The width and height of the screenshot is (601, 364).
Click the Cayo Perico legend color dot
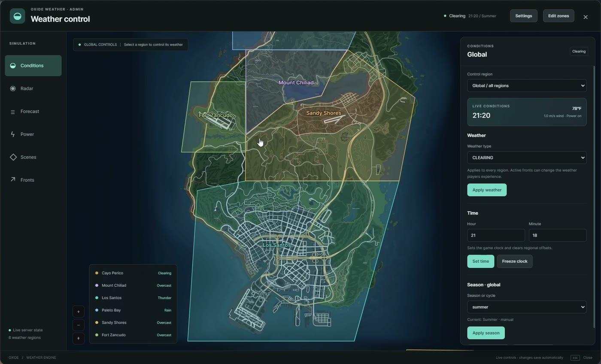click(x=97, y=273)
